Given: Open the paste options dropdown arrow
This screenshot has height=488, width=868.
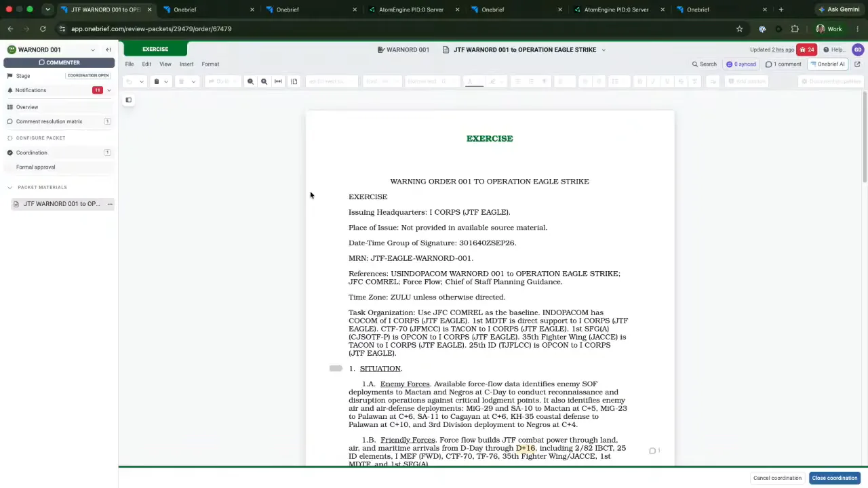Looking at the screenshot, I should [x=165, y=81].
